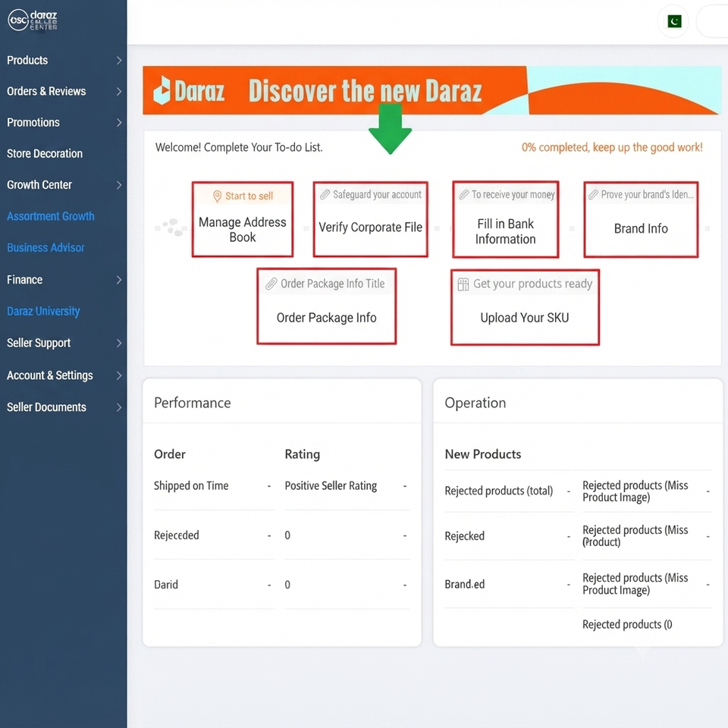Click the Brand Info card
The image size is (728, 728).
tap(641, 219)
